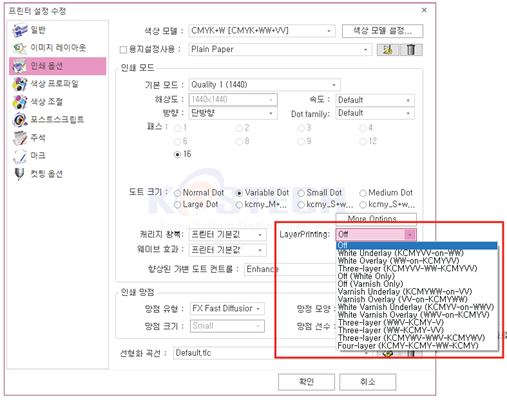
Task: Select Variable Dot radio button
Action: [239, 193]
